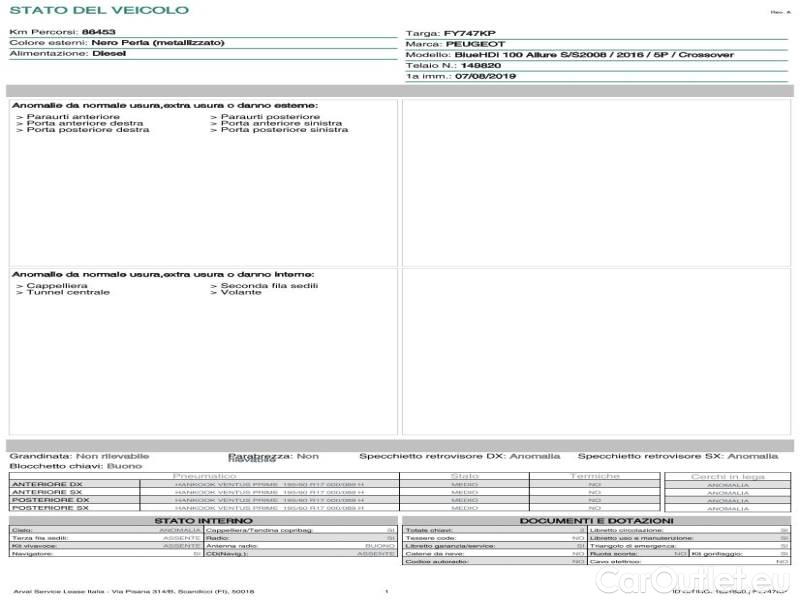Image resolution: width=800 pixels, height=600 pixels.
Task: Select "Porta posteriore destra" entry
Action: (x=88, y=130)
